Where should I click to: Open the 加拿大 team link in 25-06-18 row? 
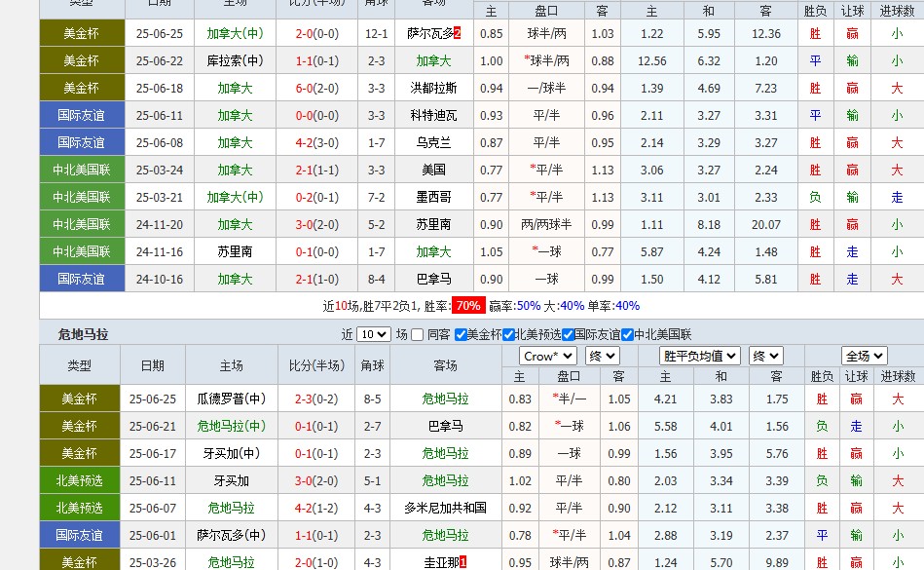[x=234, y=87]
